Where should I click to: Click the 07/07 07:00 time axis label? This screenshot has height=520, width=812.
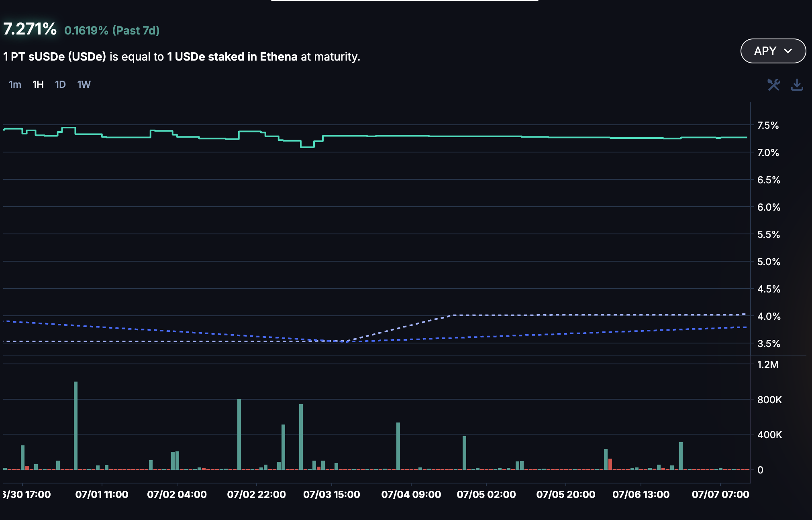pos(720,494)
